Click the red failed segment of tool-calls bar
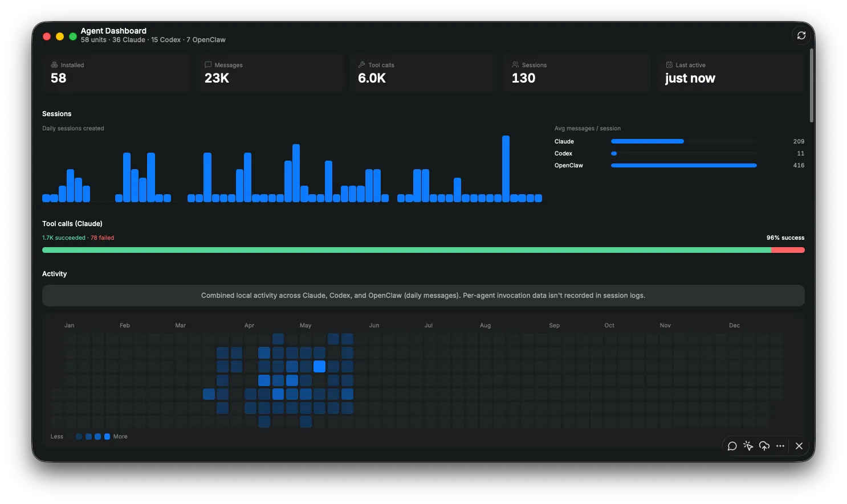This screenshot has height=504, width=847. click(x=788, y=250)
